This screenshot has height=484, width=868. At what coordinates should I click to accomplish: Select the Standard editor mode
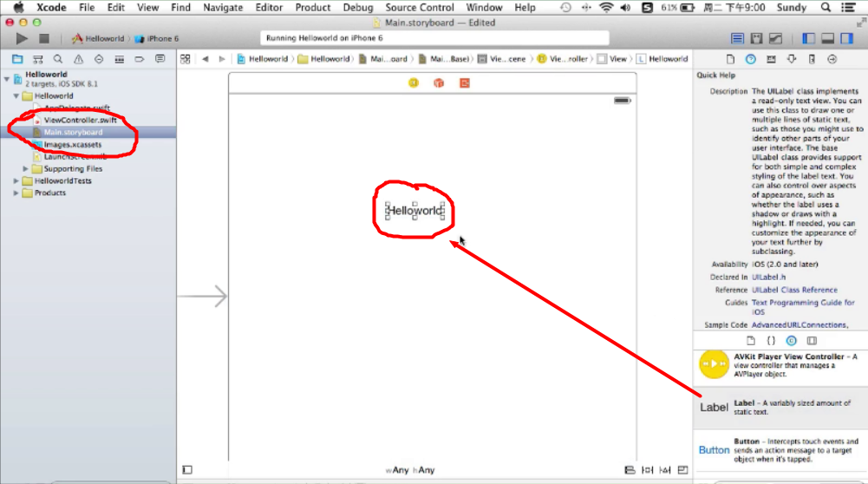737,38
